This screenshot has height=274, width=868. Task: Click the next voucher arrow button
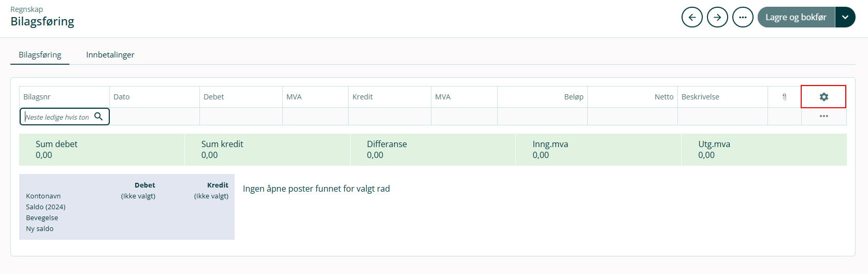pyautogui.click(x=717, y=18)
